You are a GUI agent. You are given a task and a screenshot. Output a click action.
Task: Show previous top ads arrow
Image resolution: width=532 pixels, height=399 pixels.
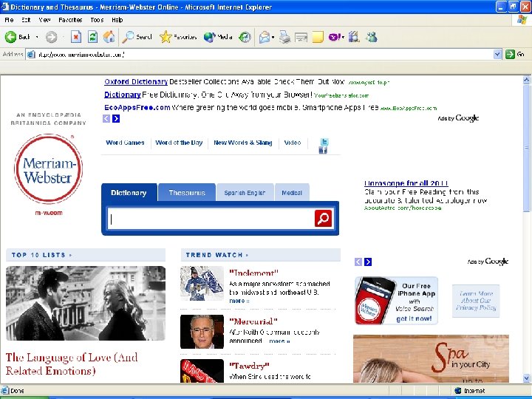pos(106,118)
